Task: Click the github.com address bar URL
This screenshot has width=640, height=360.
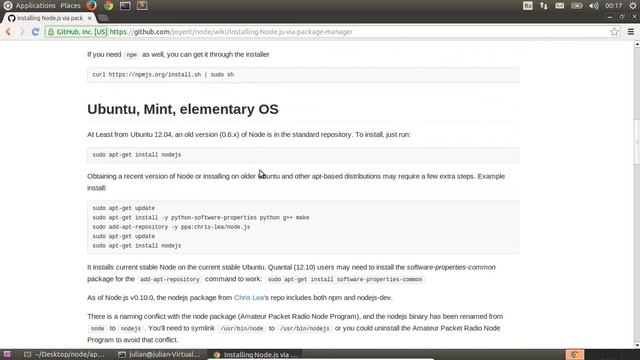Action: click(x=231, y=32)
